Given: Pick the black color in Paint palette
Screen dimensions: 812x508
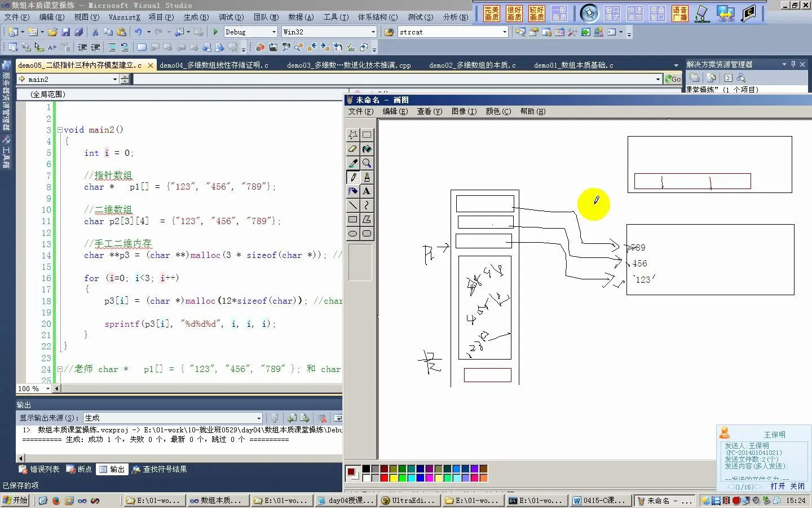Looking at the screenshot, I should tap(366, 468).
